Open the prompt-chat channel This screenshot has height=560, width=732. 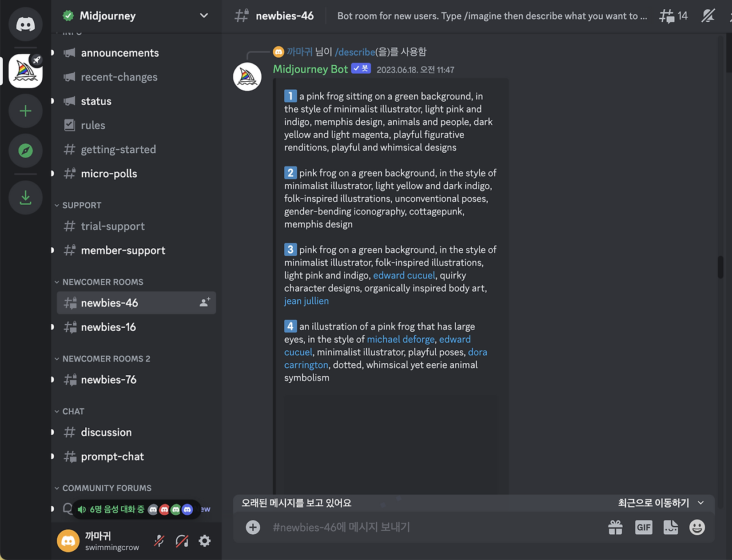click(136, 456)
